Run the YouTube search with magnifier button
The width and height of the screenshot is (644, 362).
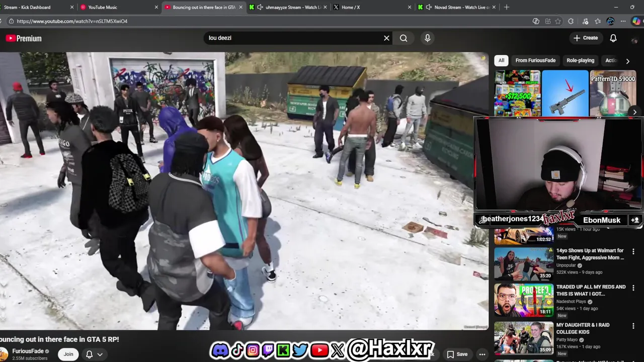[x=404, y=38]
